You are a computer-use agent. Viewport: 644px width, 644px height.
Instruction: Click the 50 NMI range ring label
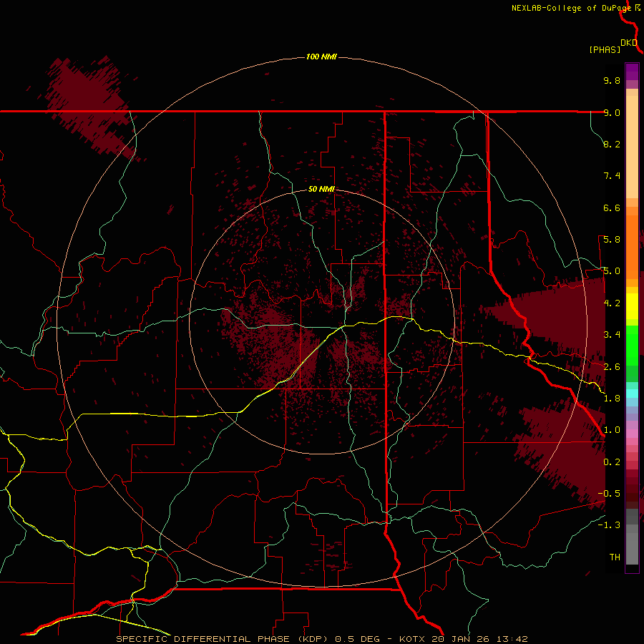[x=321, y=189]
